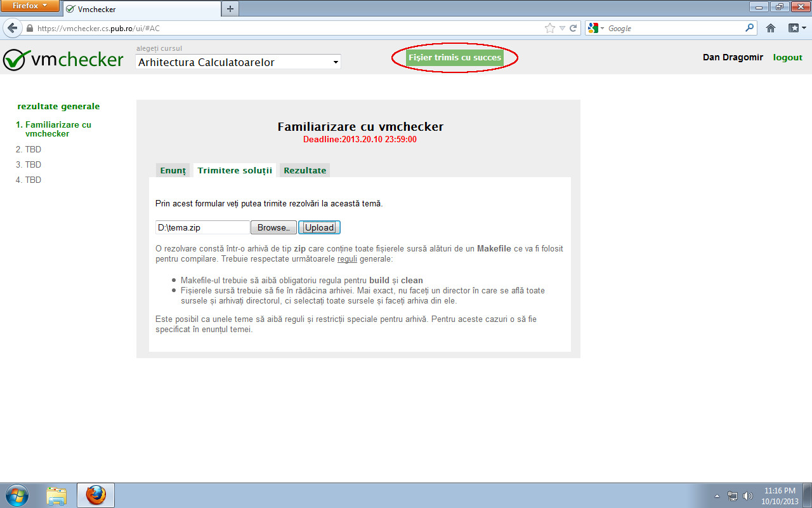This screenshot has height=508, width=812.
Task: Open the search engine icon in Google box
Action: (593, 28)
